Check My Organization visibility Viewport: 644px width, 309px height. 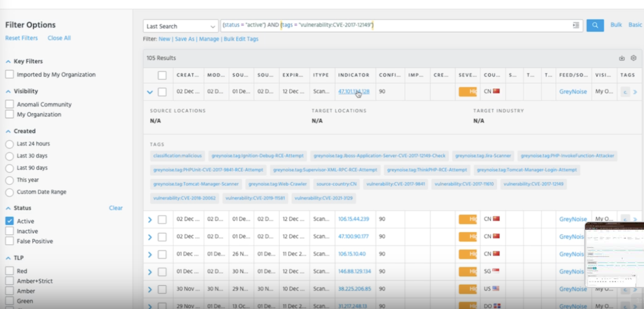click(10, 114)
